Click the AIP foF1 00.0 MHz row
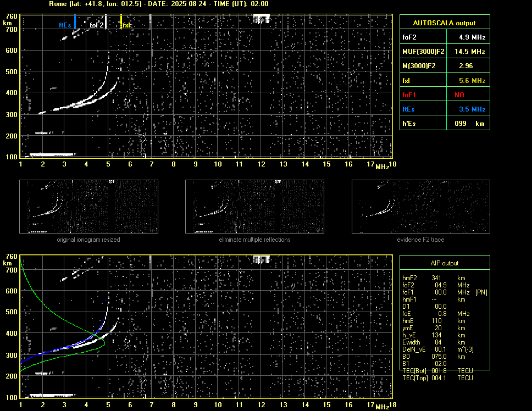Viewport: 532px width, 411px height. (x=445, y=292)
